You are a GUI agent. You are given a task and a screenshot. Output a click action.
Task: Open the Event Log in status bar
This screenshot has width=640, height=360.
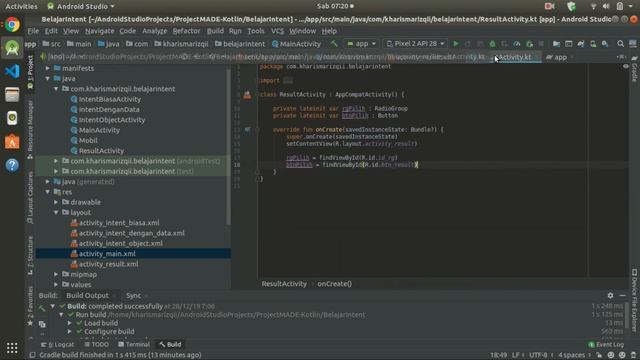click(606, 344)
